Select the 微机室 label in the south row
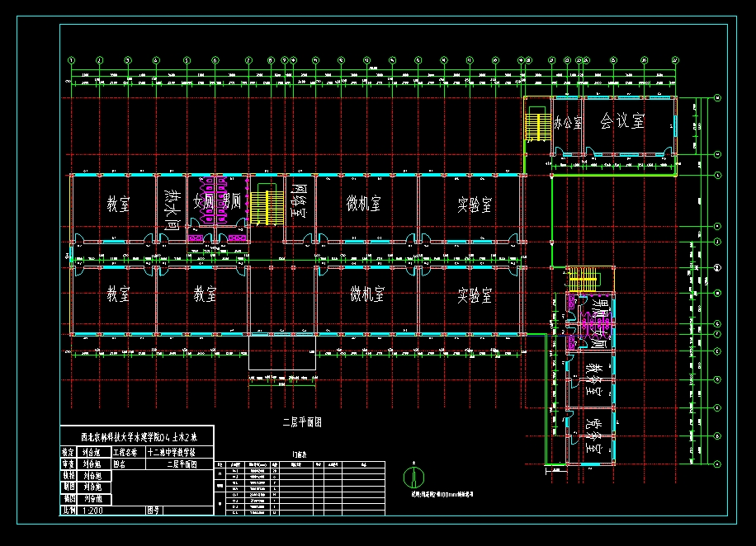This screenshot has height=546, width=756. tap(367, 294)
